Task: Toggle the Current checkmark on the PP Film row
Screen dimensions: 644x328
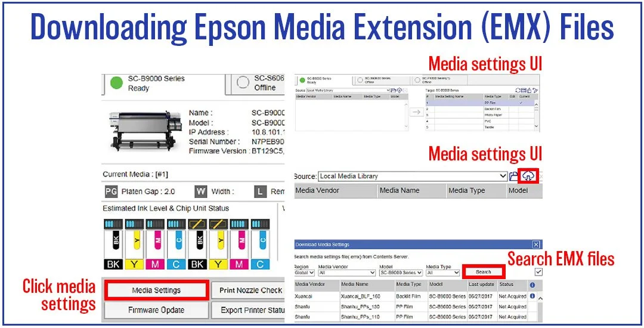Action: tap(521, 103)
